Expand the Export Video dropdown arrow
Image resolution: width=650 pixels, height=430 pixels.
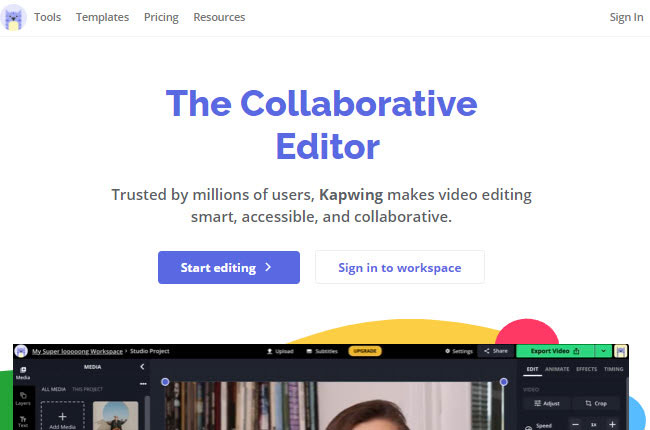click(x=604, y=351)
